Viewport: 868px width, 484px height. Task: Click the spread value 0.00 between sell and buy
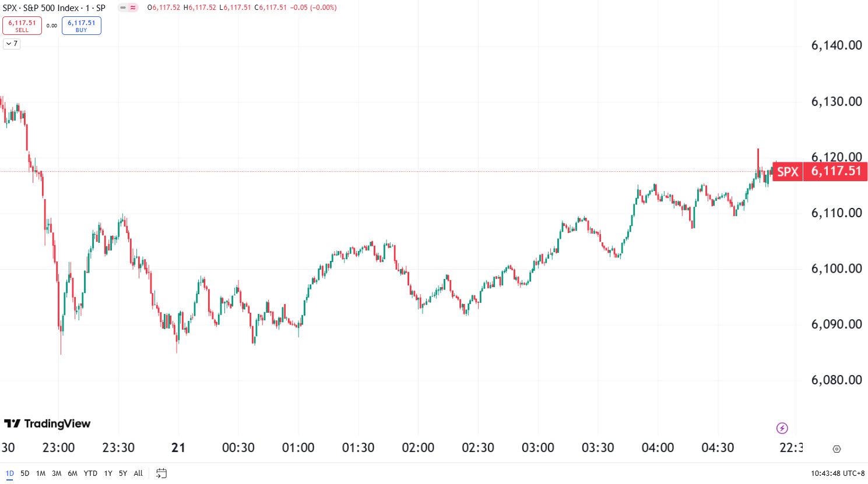coord(52,25)
